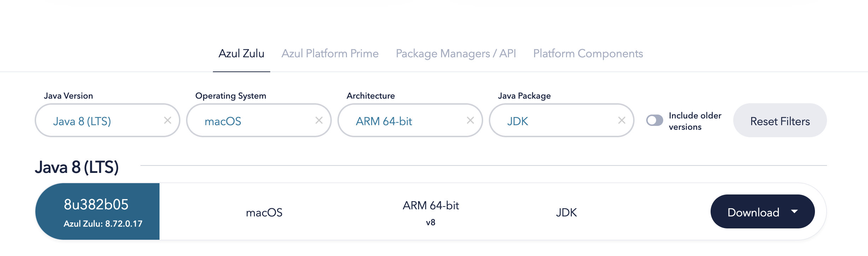Open the Platform Components tab
The image size is (868, 256).
pos(588,53)
